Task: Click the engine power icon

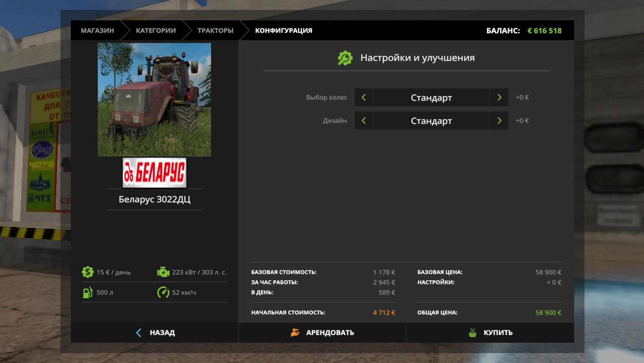Action: (163, 272)
